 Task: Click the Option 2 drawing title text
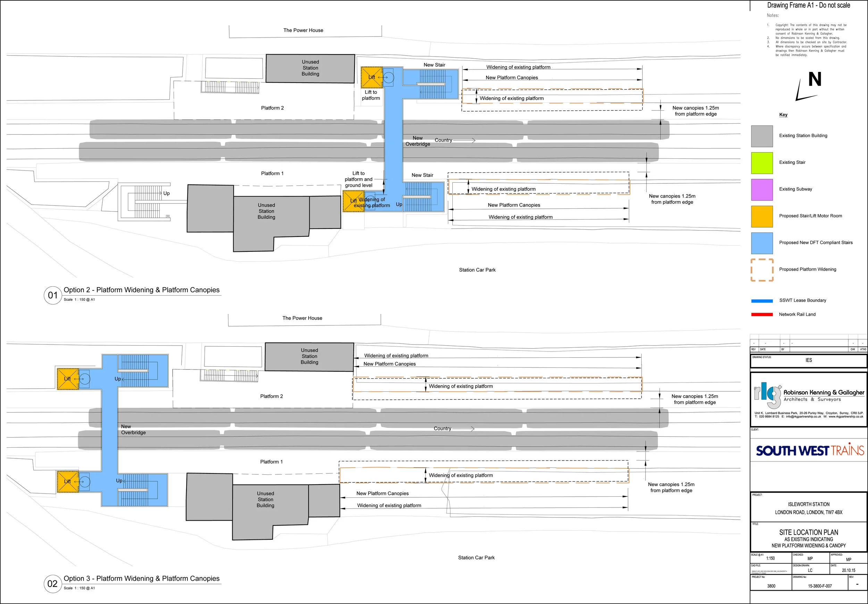coord(141,290)
